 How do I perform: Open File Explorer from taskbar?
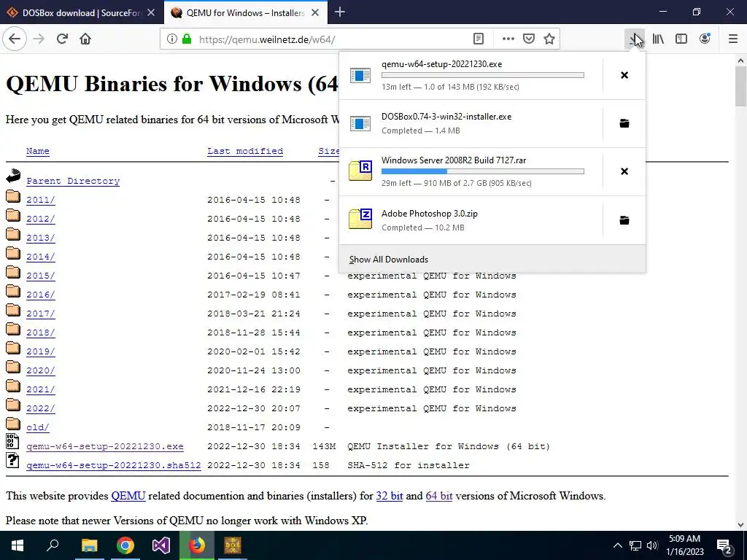coord(89,545)
